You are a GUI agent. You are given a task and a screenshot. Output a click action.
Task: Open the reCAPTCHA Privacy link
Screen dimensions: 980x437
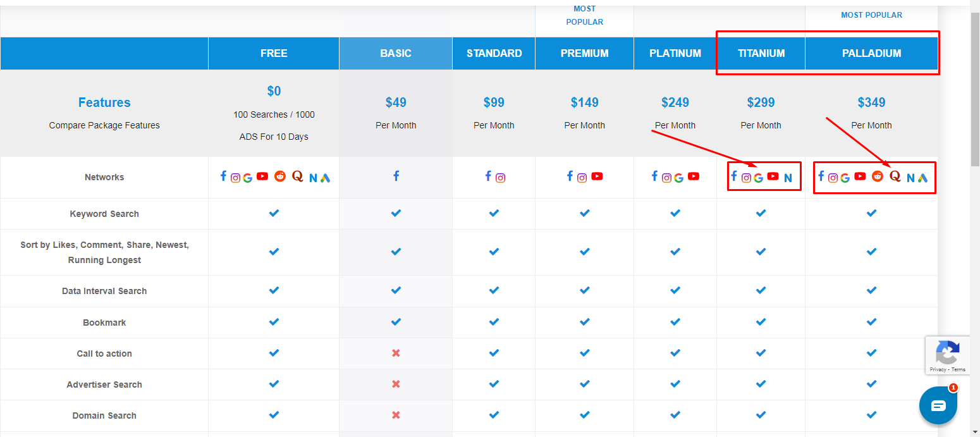pos(938,369)
